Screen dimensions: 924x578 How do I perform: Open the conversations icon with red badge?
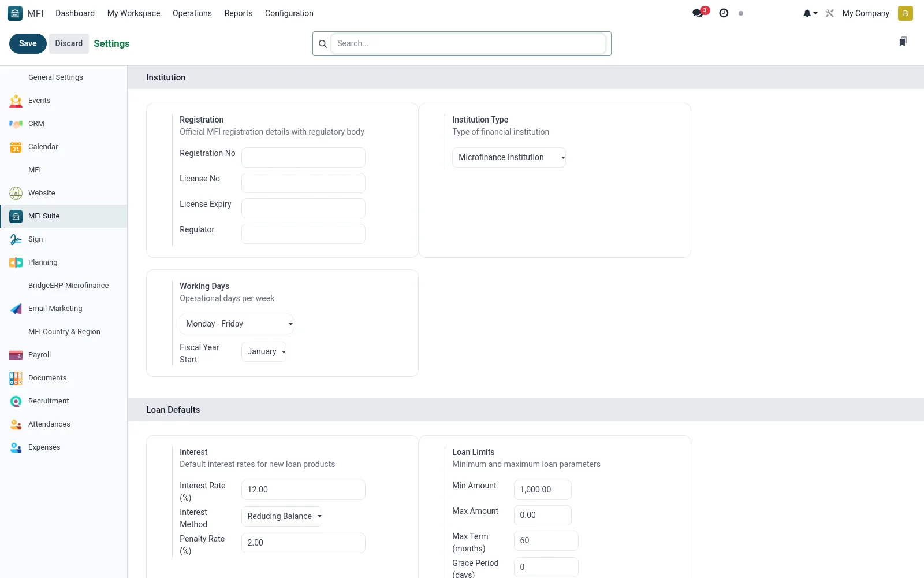(701, 13)
